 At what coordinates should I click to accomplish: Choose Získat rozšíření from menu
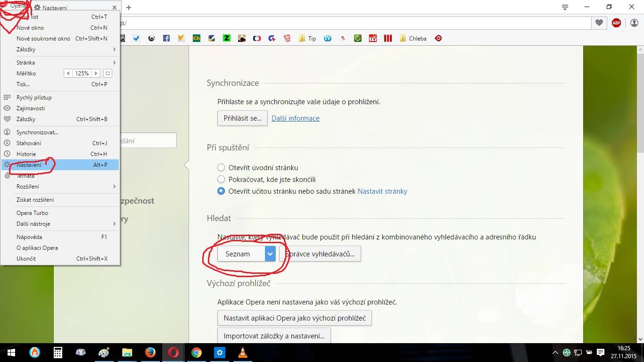(60, 200)
